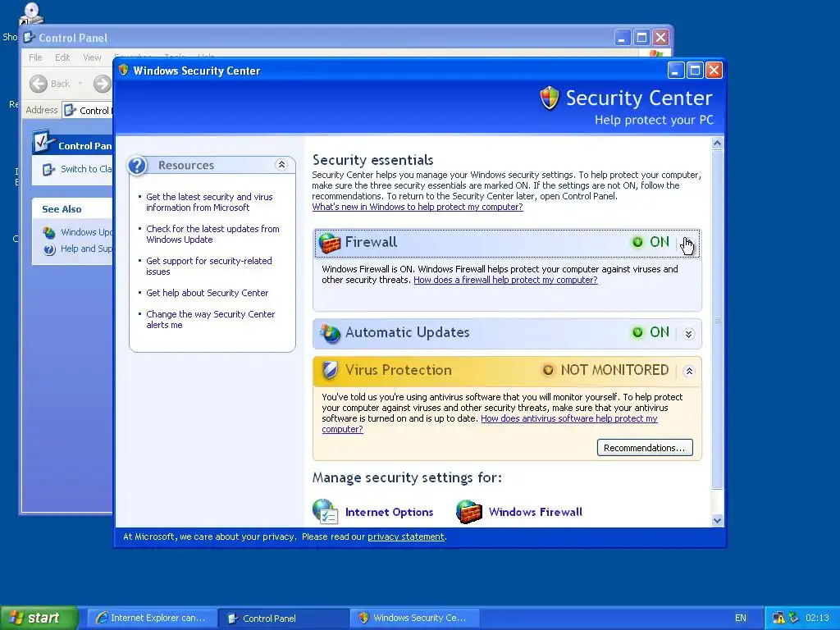Click the Control Panel address bar icon
The width and height of the screenshot is (840, 630).
tap(70, 111)
